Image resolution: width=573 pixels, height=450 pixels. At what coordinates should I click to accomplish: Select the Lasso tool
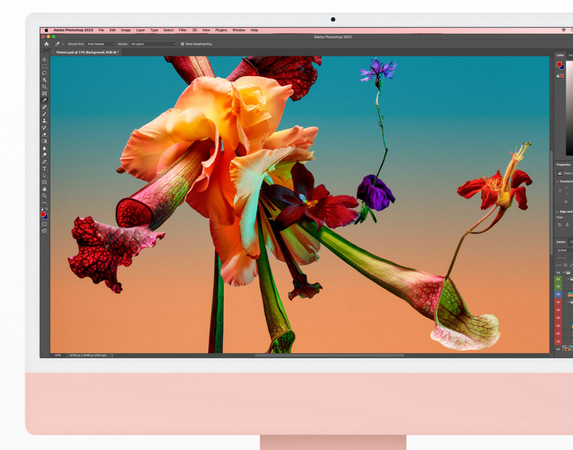45,73
